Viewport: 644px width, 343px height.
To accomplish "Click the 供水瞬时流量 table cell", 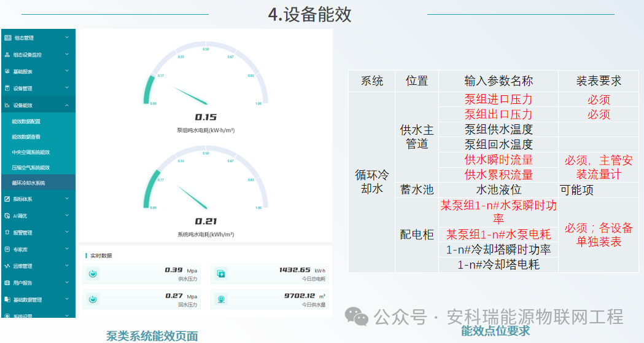I will point(499,160).
